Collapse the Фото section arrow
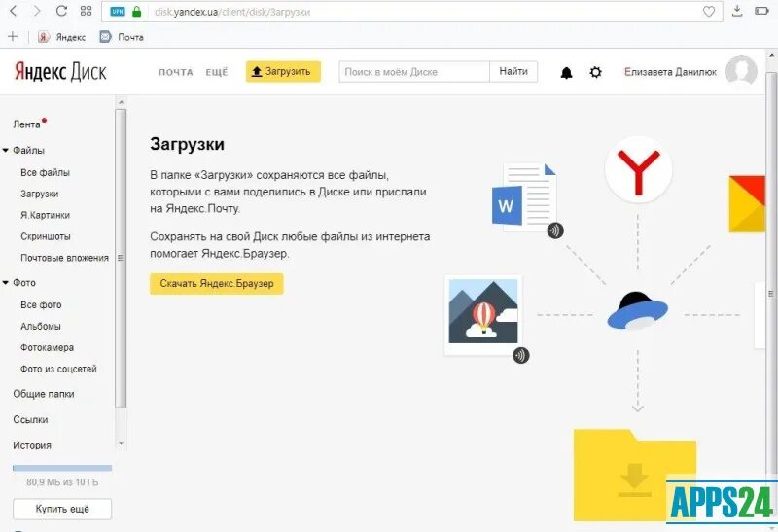Image resolution: width=778 pixels, height=532 pixels. pos(6,283)
